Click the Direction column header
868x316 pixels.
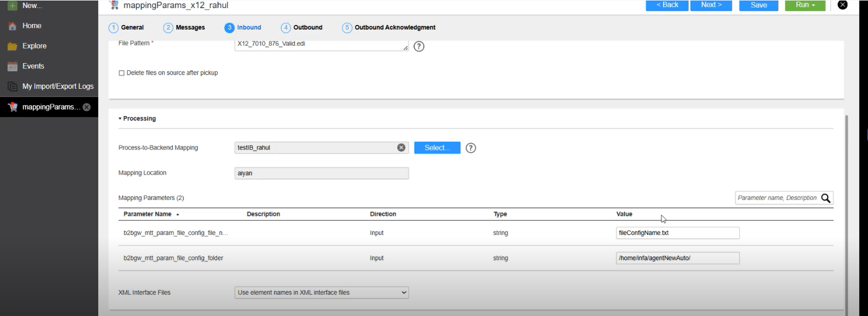coord(383,214)
